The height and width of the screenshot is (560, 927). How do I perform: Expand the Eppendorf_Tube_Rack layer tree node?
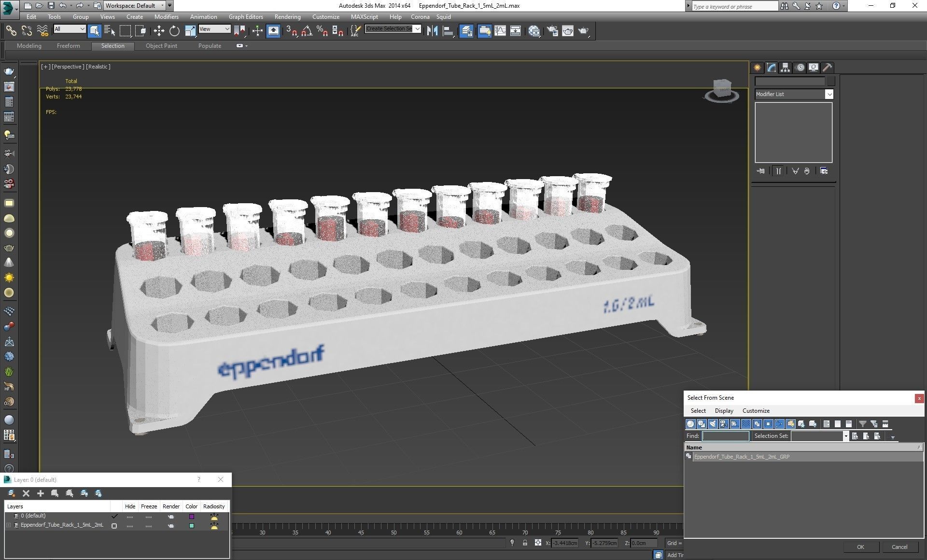pos(8,525)
